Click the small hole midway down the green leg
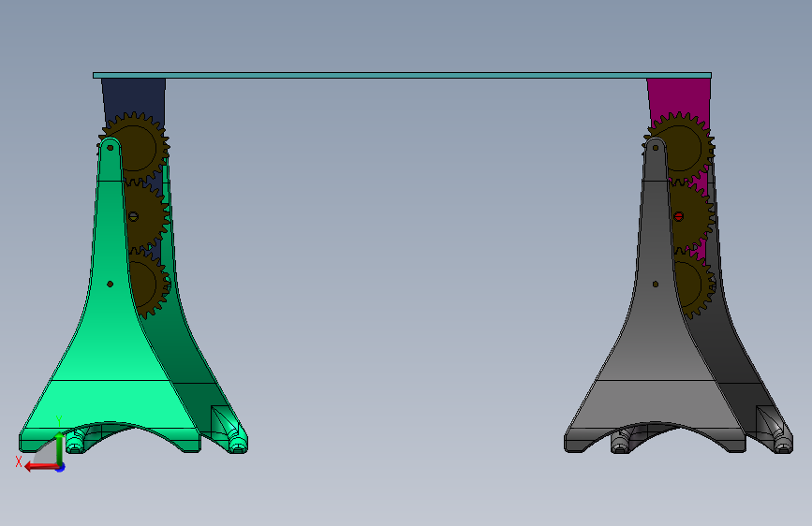 coord(110,285)
